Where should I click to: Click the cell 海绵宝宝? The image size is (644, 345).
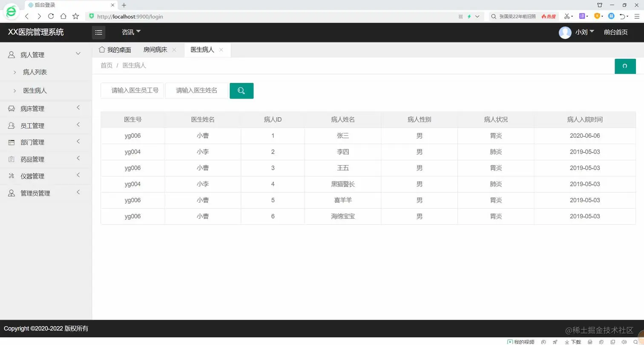[x=343, y=216]
